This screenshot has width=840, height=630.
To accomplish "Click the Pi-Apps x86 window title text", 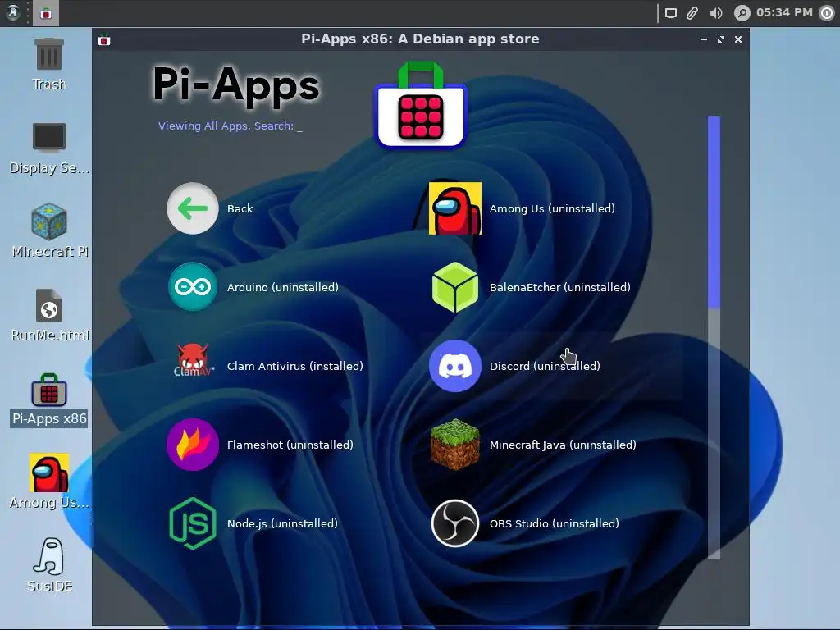I will click(420, 39).
